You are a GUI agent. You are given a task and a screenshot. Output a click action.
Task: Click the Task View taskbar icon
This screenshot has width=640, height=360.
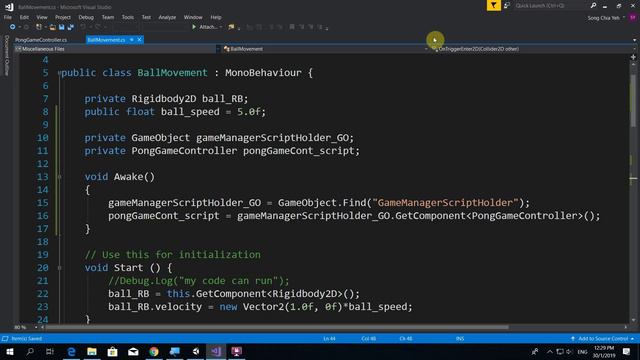click(50, 351)
